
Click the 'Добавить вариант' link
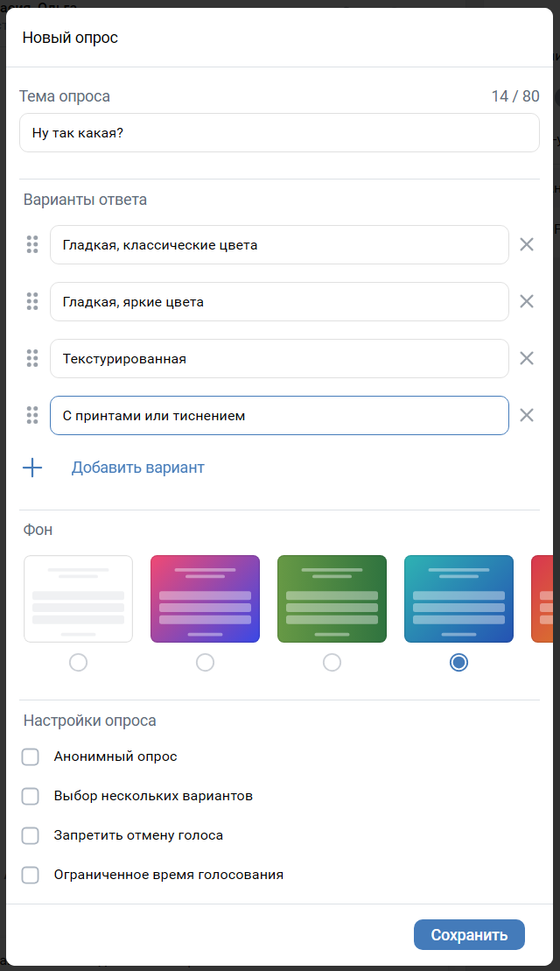[137, 468]
